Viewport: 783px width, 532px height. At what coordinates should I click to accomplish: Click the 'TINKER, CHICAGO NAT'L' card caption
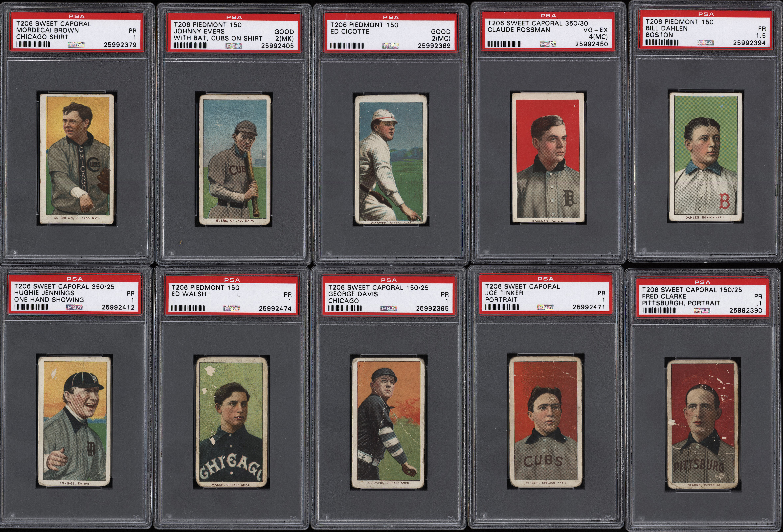pyautogui.click(x=546, y=483)
